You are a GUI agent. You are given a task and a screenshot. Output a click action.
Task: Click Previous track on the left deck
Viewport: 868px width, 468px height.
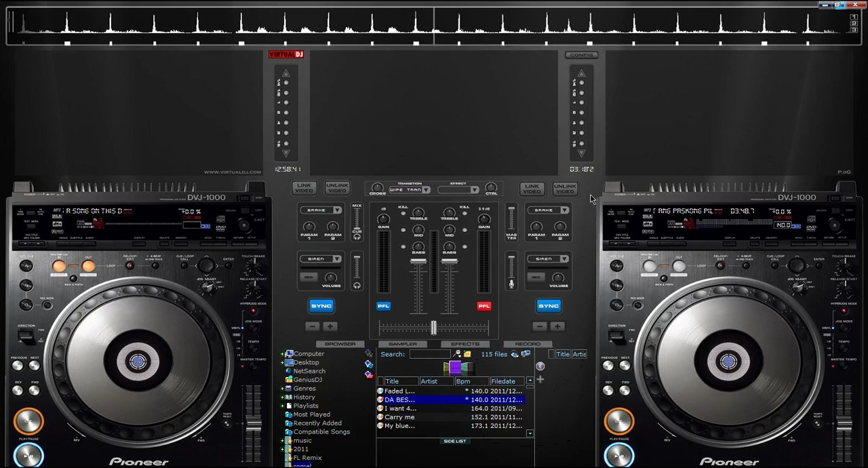tap(18, 366)
